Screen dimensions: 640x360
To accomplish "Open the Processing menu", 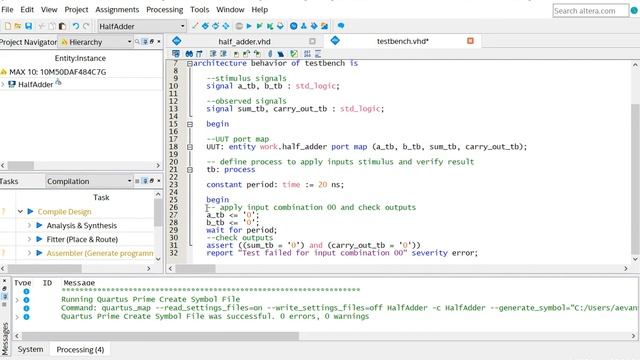I will coord(164,9).
